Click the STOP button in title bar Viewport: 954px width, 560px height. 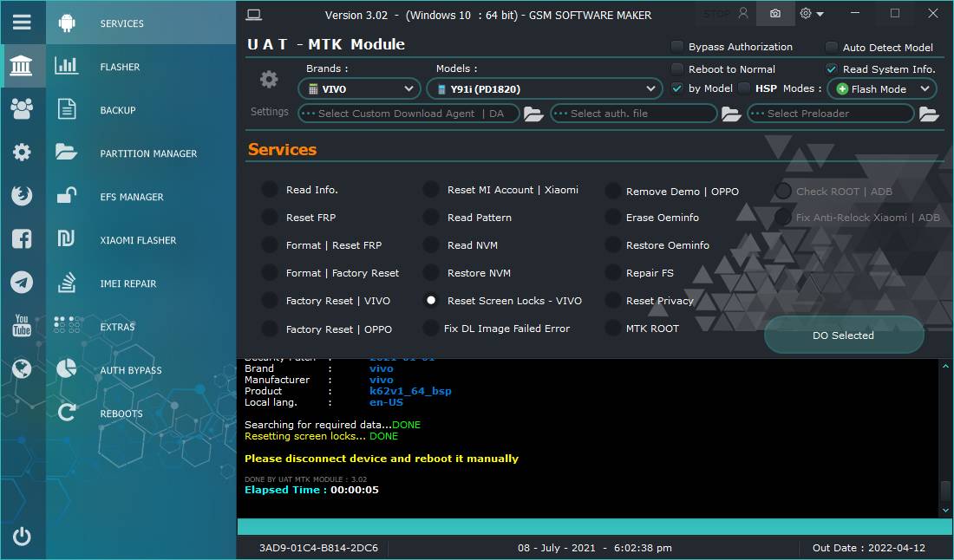click(716, 13)
